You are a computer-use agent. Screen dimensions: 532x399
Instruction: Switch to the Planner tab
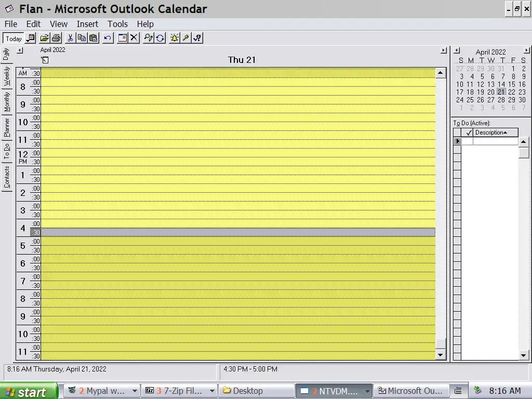pos(6,128)
